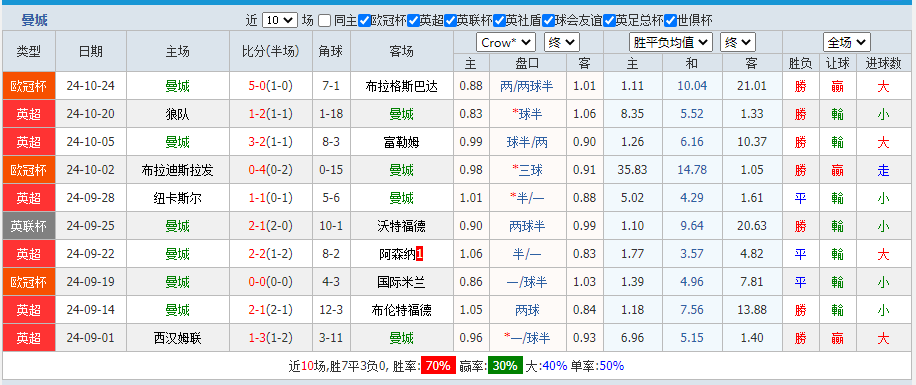Open the 沃特福德 team link
This screenshot has width=916, height=385.
click(x=401, y=226)
